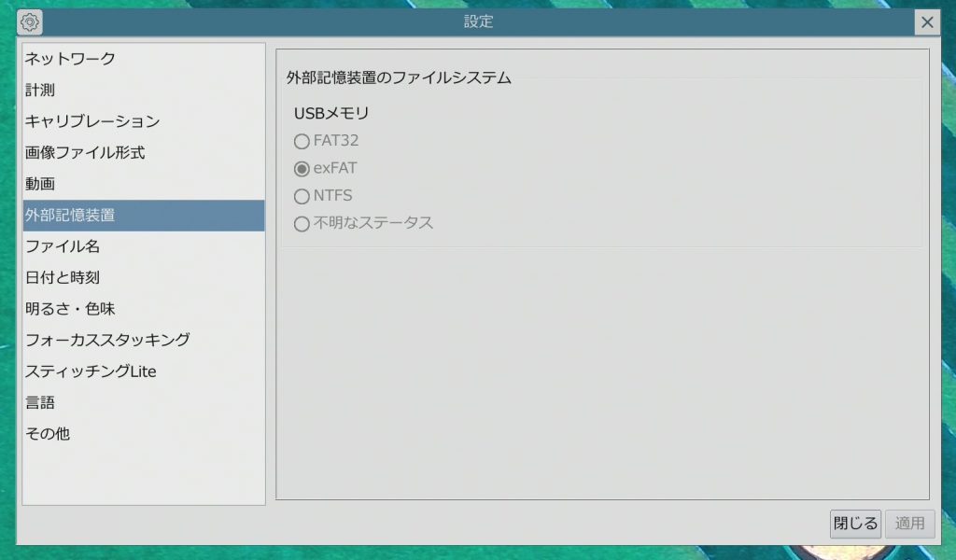Open the 言語 settings page
The height and width of the screenshot is (560, 956).
(x=41, y=402)
